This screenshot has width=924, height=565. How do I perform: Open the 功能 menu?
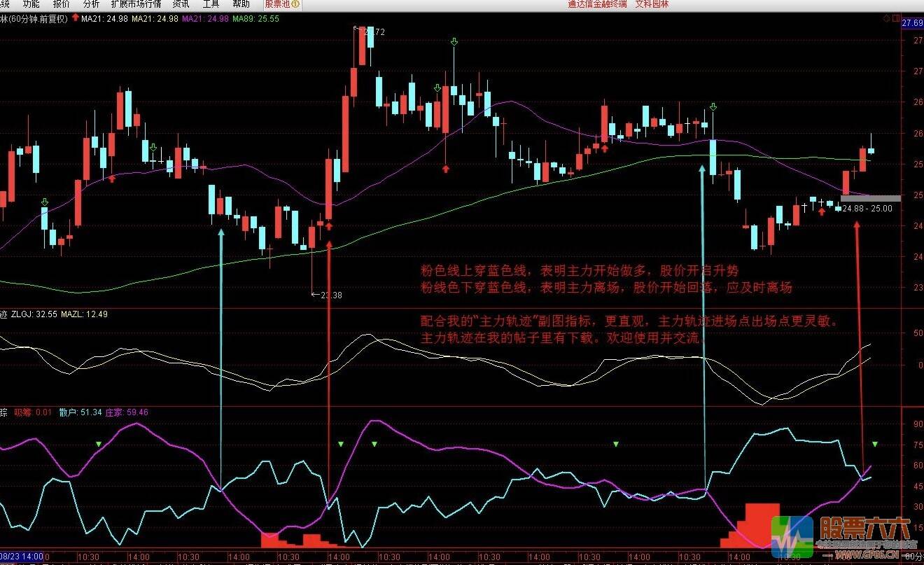pyautogui.click(x=29, y=4)
